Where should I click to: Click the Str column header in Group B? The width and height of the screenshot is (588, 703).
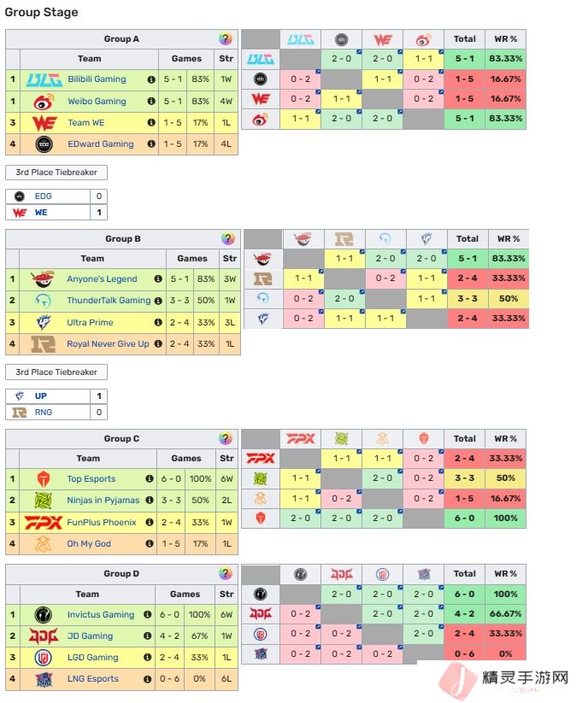[x=229, y=258]
